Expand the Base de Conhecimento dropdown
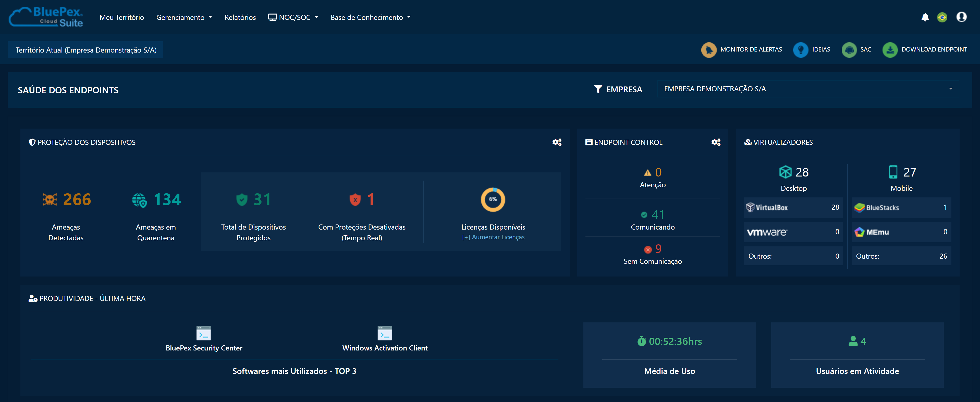The height and width of the screenshot is (402, 980). click(x=371, y=18)
